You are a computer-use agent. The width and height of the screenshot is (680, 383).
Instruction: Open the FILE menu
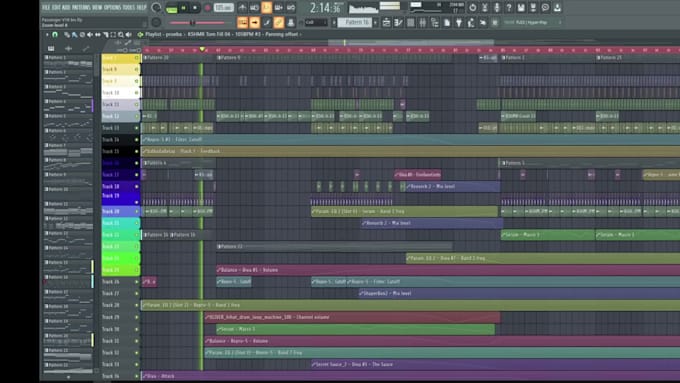(46, 7)
